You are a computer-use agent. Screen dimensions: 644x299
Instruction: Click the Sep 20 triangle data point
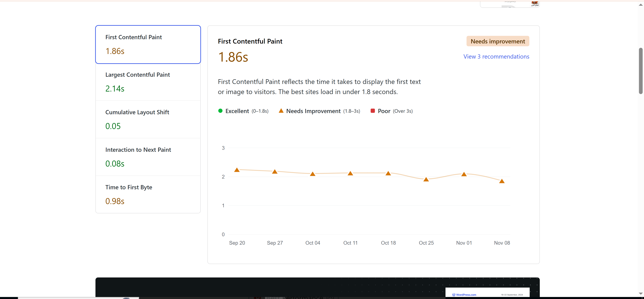[237, 170]
